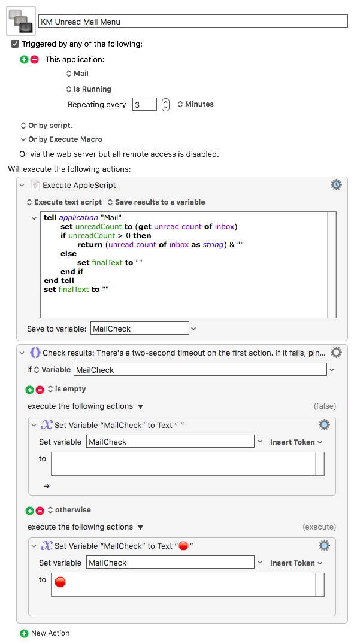Open the gear menu of the stop-sign Set Variable action
354x644 pixels.
325,546
